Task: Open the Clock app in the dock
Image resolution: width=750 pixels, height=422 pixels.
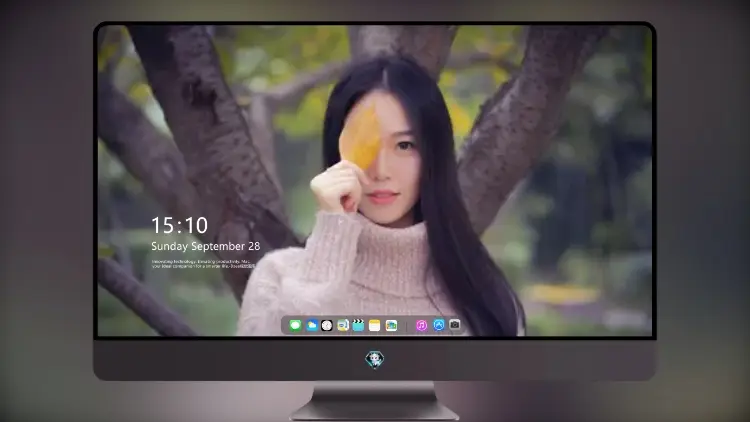Action: tap(327, 325)
